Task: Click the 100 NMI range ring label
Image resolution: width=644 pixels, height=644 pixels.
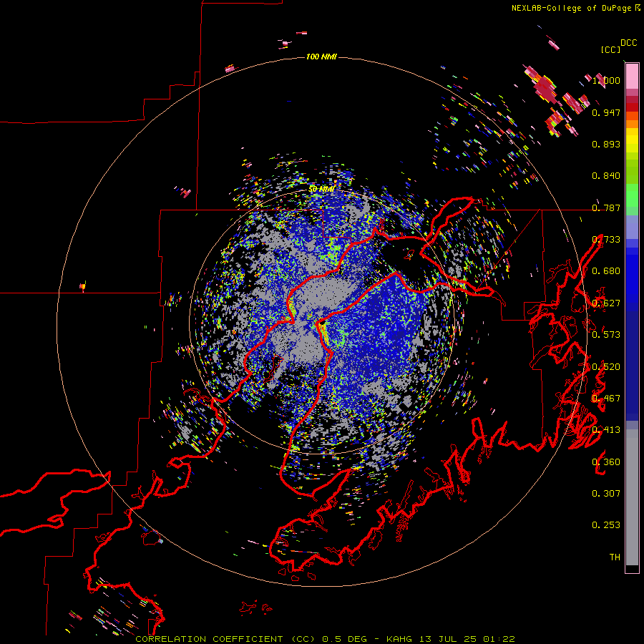Action: coord(321,57)
